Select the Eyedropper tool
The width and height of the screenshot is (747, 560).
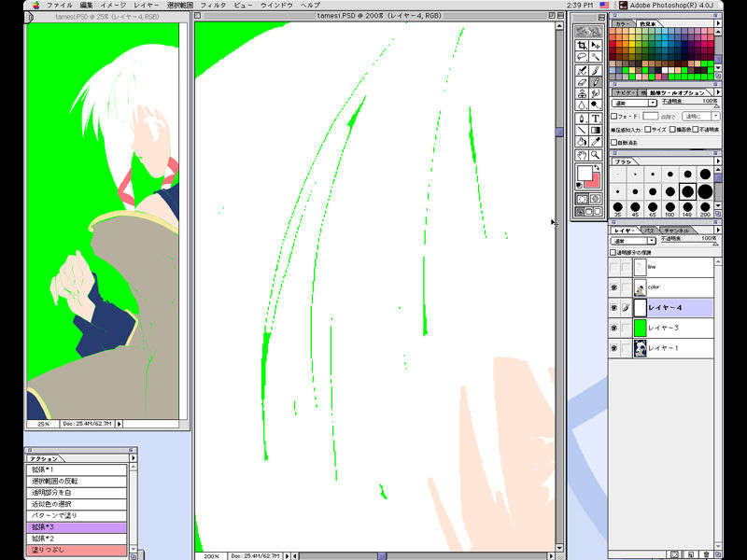click(x=596, y=142)
